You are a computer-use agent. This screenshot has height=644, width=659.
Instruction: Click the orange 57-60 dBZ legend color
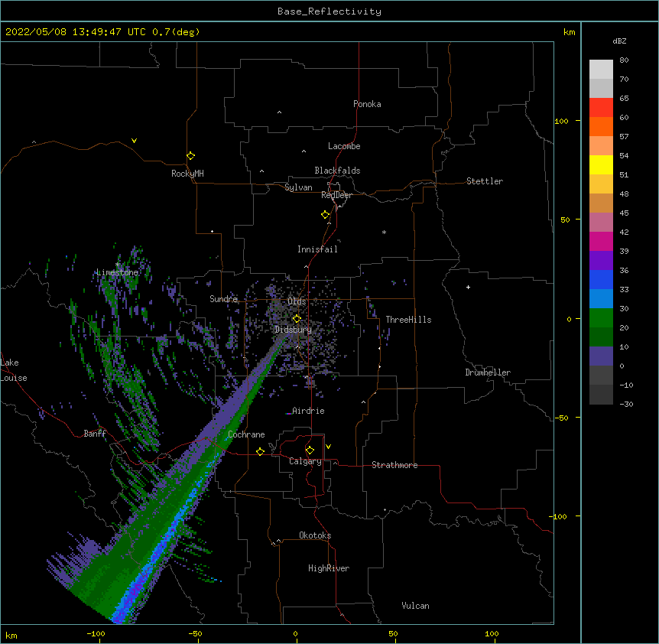click(601, 126)
